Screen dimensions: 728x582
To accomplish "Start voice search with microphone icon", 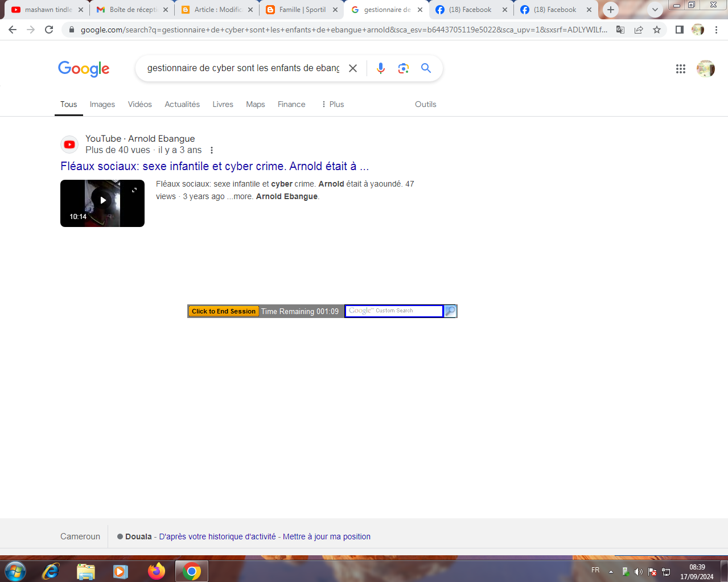I will pos(381,68).
